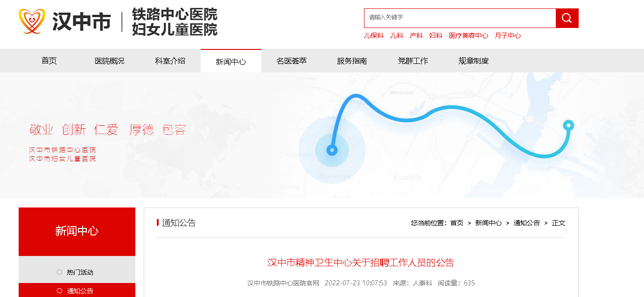Switch to the 新闻中心 navigation tab
The image size is (644, 297).
pos(231,61)
